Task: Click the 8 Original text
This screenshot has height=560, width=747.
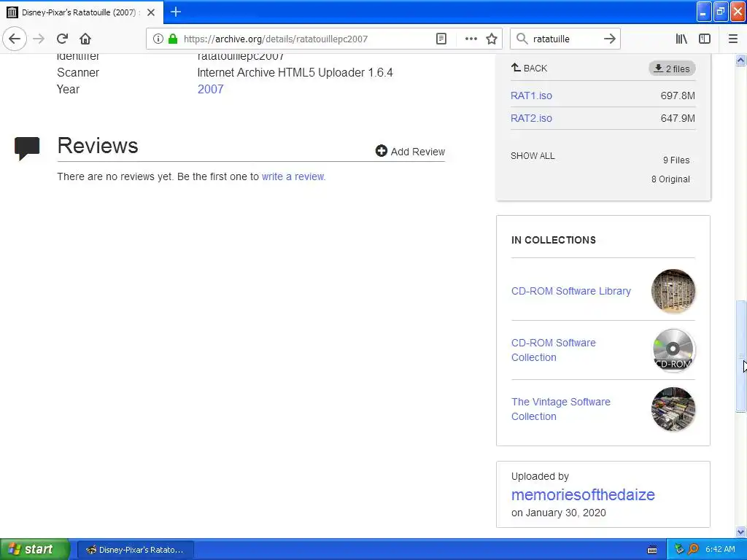Action: (670, 179)
